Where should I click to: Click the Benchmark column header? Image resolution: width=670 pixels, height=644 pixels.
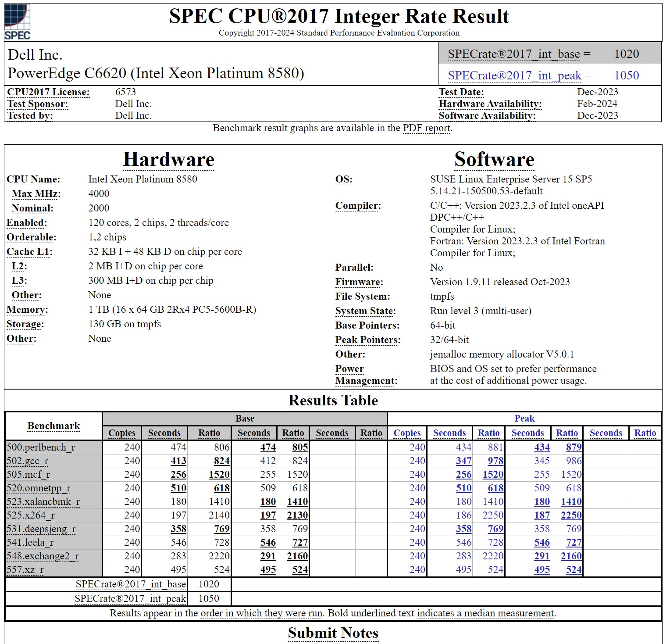pyautogui.click(x=53, y=426)
